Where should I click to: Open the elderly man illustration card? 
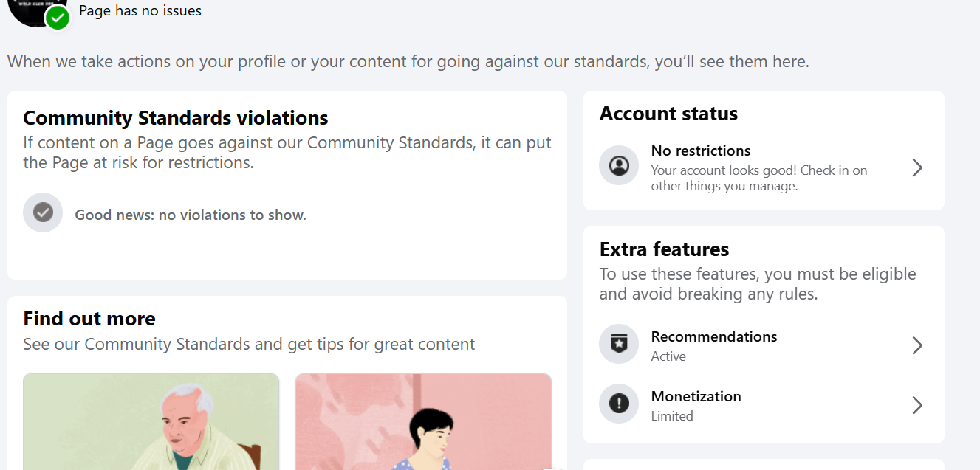[151, 422]
